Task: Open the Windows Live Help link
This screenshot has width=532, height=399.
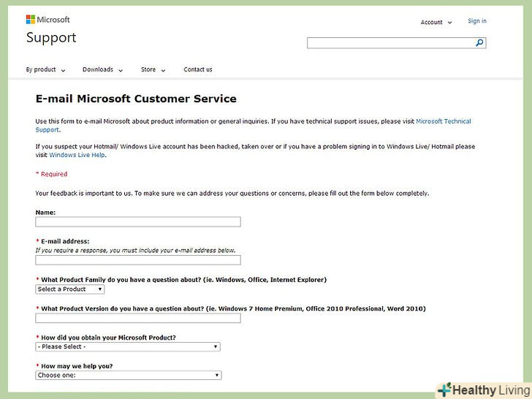Action: (77, 155)
